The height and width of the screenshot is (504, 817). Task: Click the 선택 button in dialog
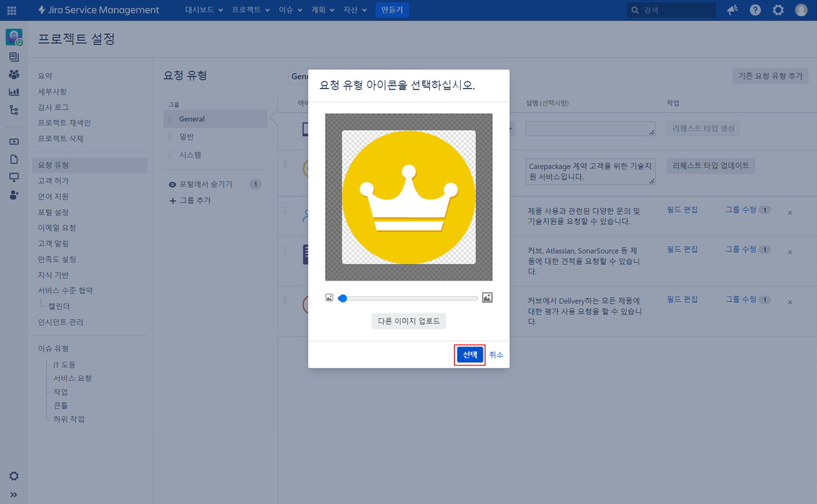coord(470,355)
